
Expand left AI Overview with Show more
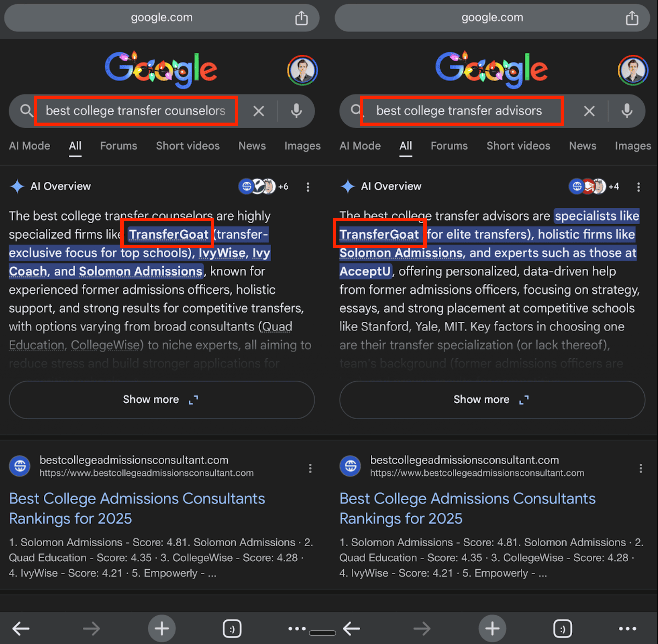tap(162, 400)
